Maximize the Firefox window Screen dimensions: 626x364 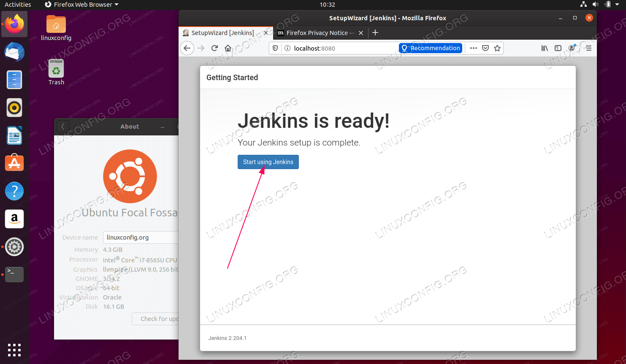pyautogui.click(x=575, y=18)
